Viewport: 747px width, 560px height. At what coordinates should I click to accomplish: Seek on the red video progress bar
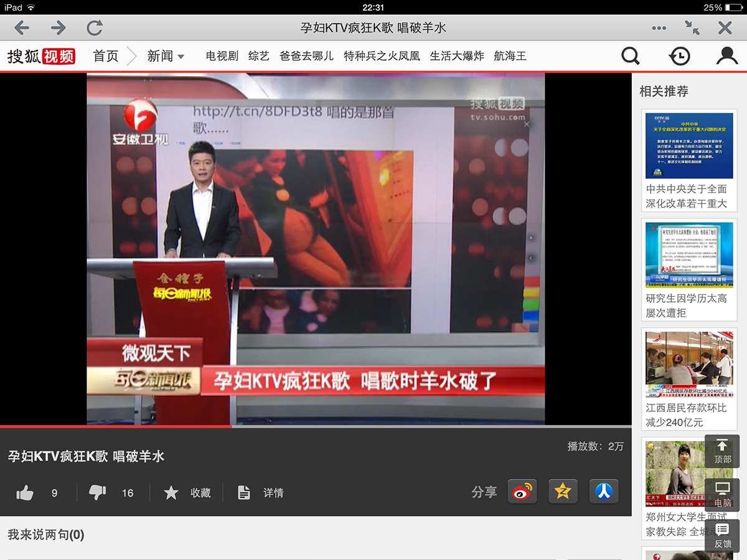(x=316, y=426)
